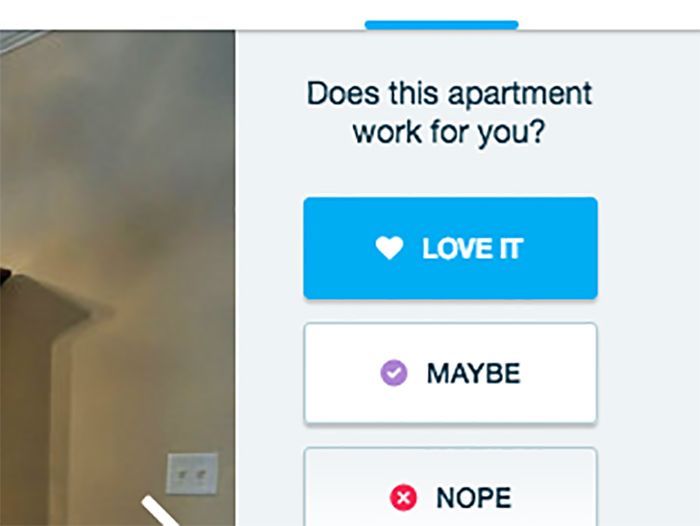The image size is (700, 526).
Task: Click the "Does this apartment work for you?" heading
Action: pyautogui.click(x=449, y=113)
